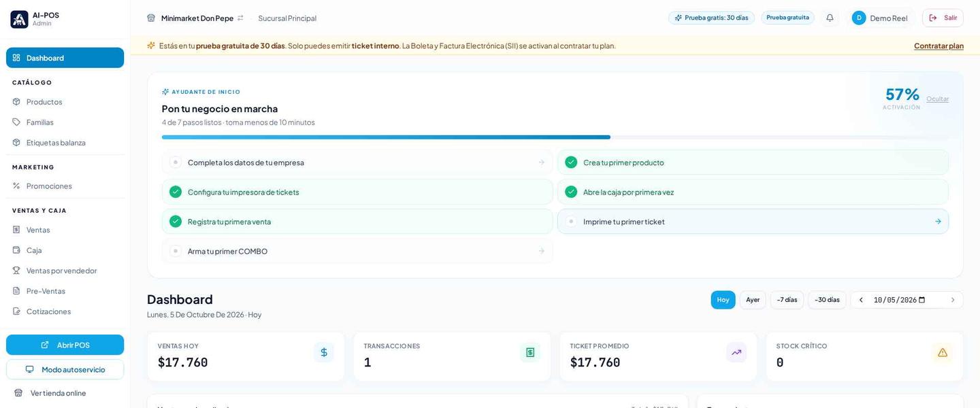The image size is (980, 408).
Task: Click the arrow on Imprime tu primer ticket
Action: pyautogui.click(x=938, y=221)
